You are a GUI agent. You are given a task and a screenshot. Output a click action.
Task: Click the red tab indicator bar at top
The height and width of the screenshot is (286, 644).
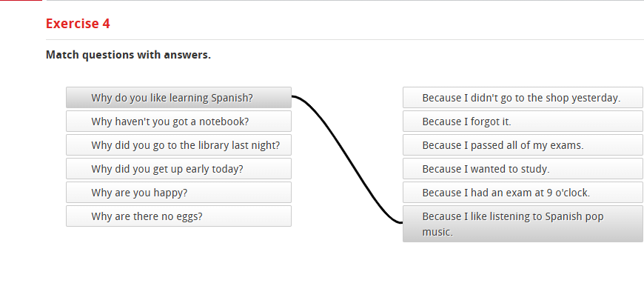coord(21,1)
